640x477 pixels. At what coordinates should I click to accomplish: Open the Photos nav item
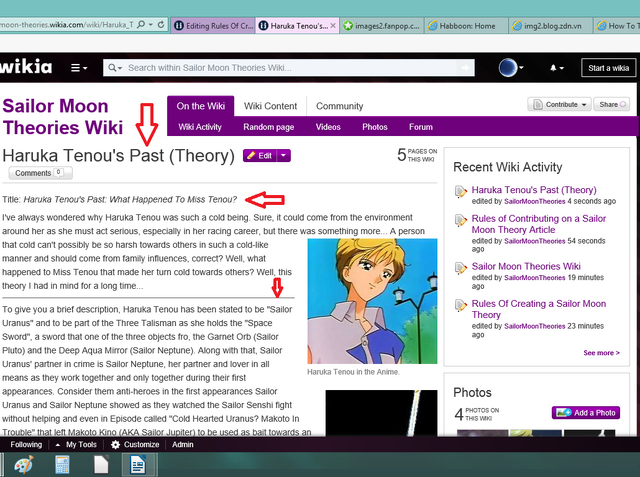(x=375, y=127)
